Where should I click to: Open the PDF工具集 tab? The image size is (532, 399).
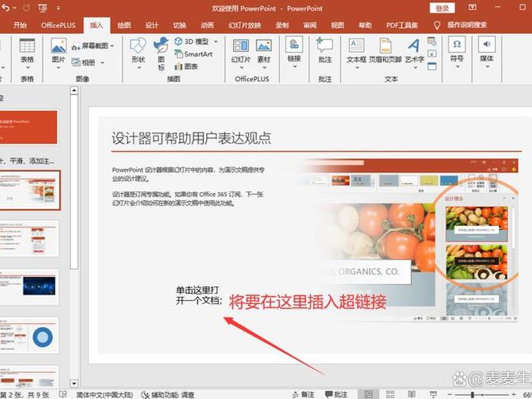(402, 25)
